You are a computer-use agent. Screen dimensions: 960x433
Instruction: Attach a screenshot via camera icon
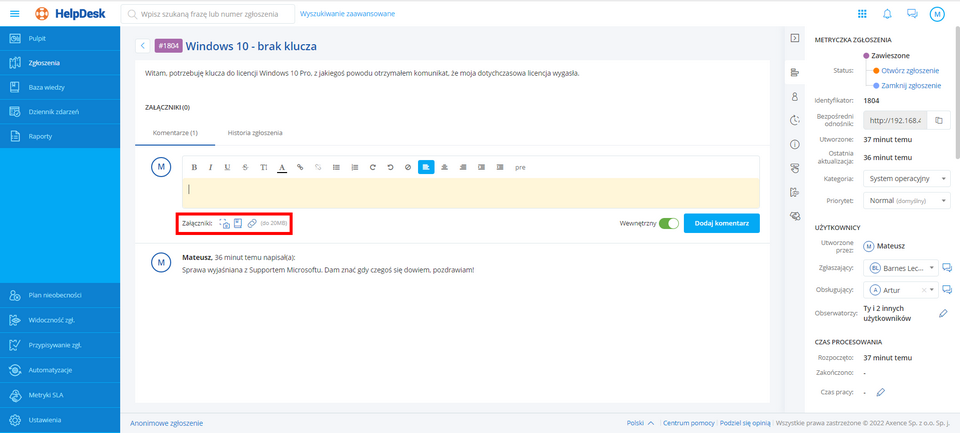[x=224, y=223]
